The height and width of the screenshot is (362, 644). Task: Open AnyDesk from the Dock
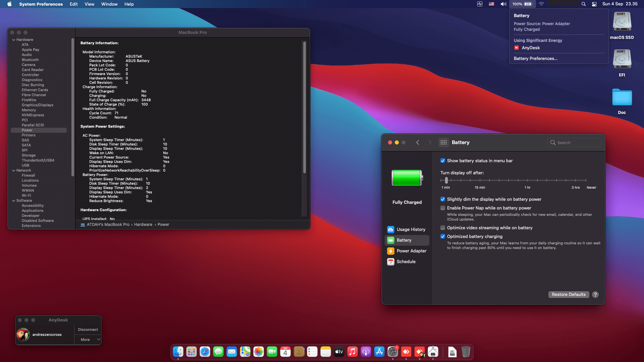(x=406, y=352)
